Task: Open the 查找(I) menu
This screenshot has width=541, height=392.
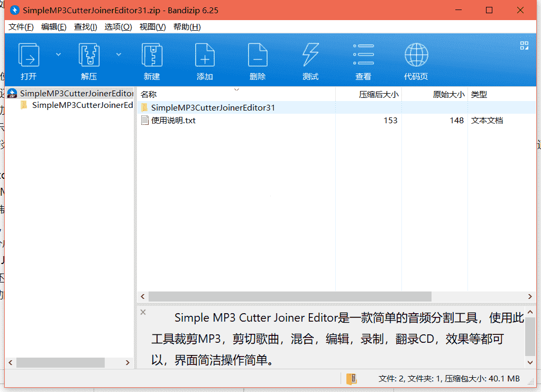Action: click(86, 27)
